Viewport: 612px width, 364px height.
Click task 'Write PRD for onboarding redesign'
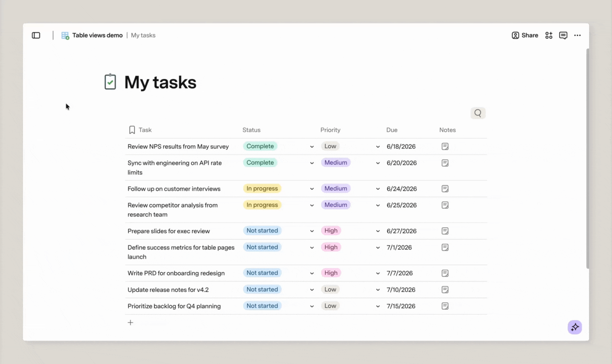pyautogui.click(x=176, y=273)
